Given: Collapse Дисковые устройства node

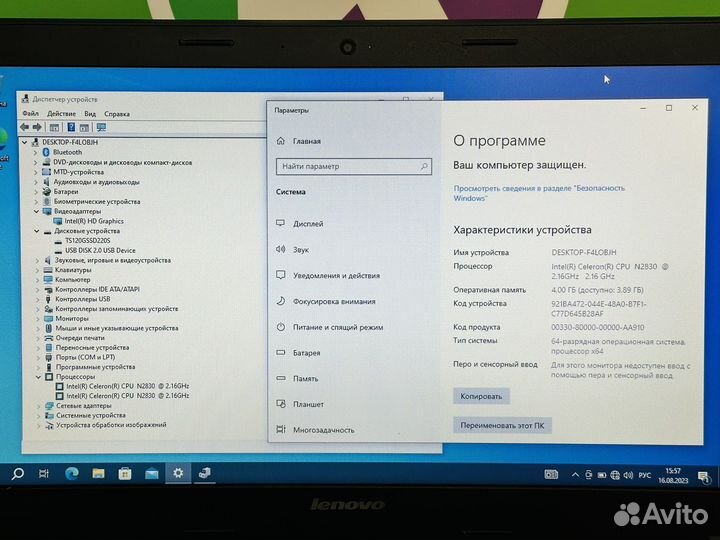Looking at the screenshot, I should click(36, 231).
